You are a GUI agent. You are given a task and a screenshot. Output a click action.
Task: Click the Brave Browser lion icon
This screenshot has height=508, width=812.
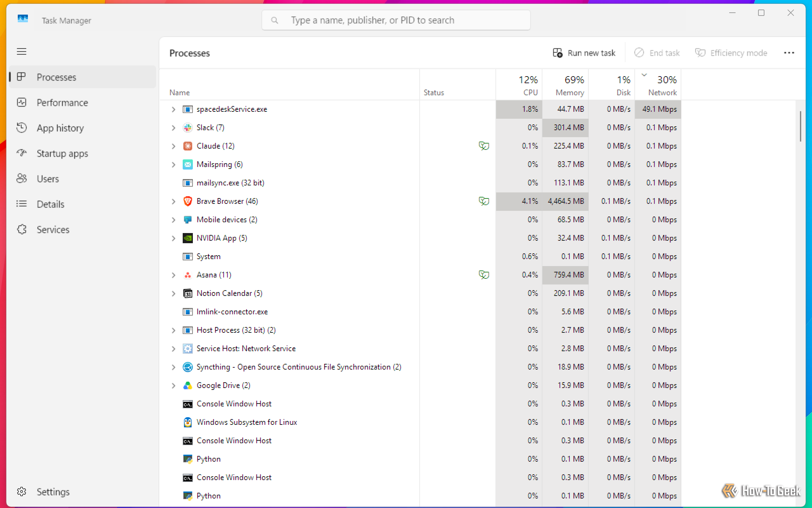click(x=187, y=201)
